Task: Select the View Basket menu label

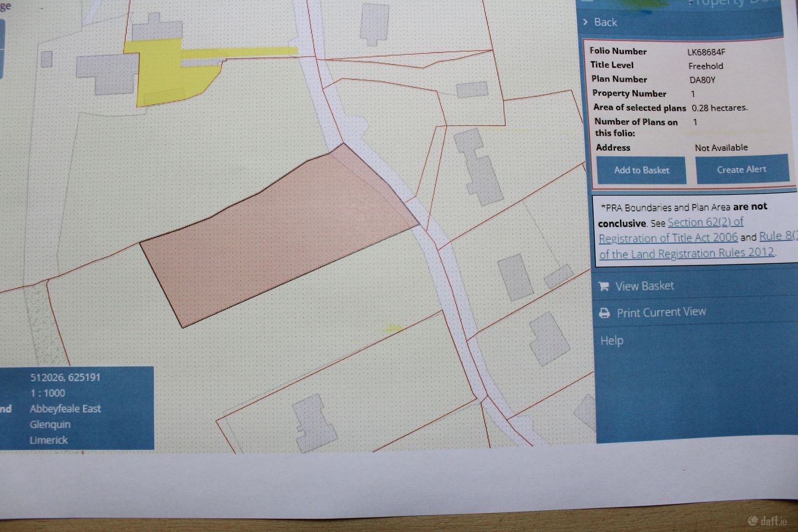Action: tap(644, 286)
